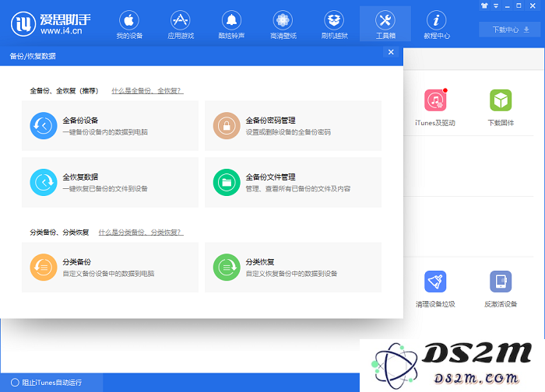Viewport: 545px width, 392px height.
Task: Open 我的设备 (My Device) icon
Action: coord(129,20)
